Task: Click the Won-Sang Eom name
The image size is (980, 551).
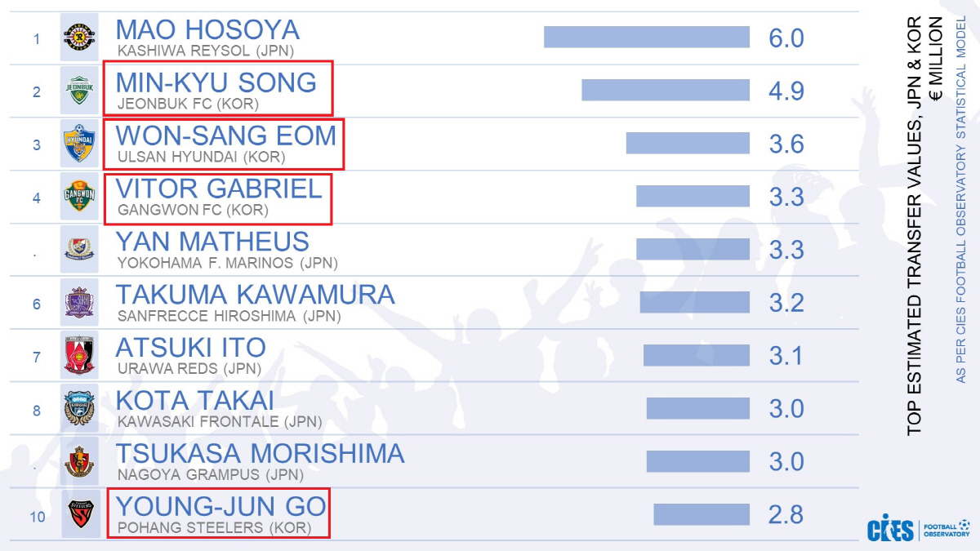Action: pos(225,136)
